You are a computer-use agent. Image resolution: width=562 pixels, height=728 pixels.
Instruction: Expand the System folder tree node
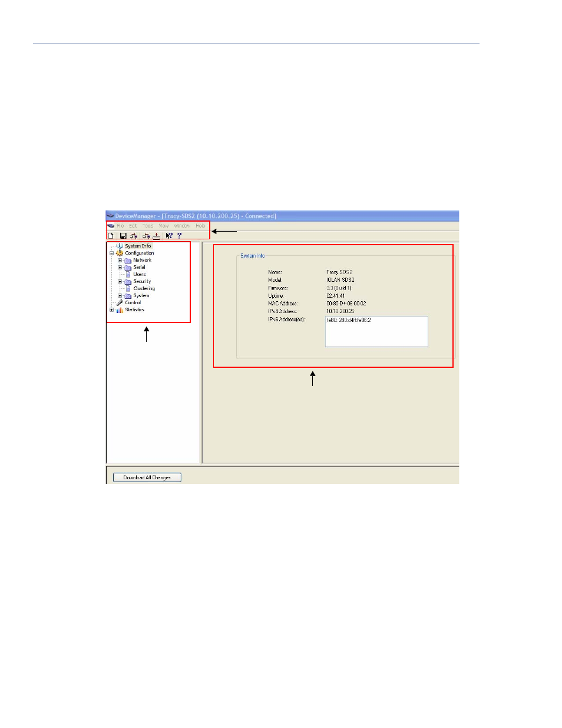click(120, 296)
